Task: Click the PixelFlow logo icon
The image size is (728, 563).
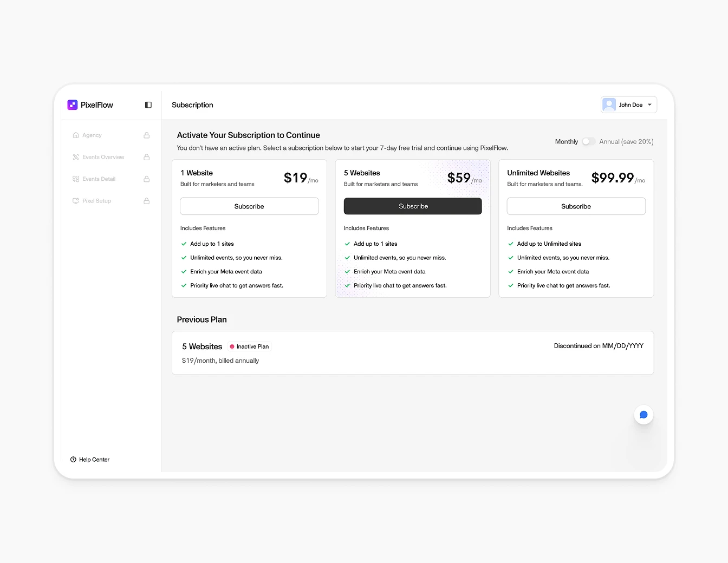Action: pos(73,104)
